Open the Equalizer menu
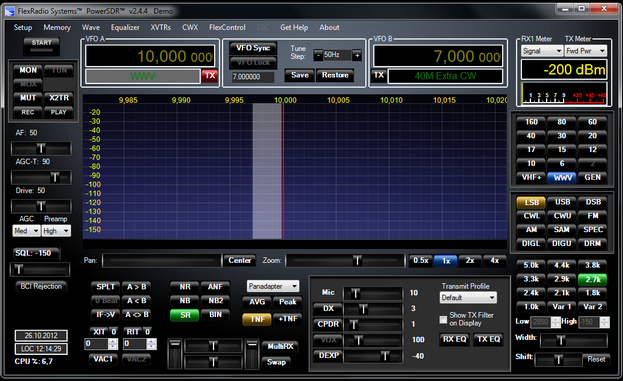 [125, 27]
